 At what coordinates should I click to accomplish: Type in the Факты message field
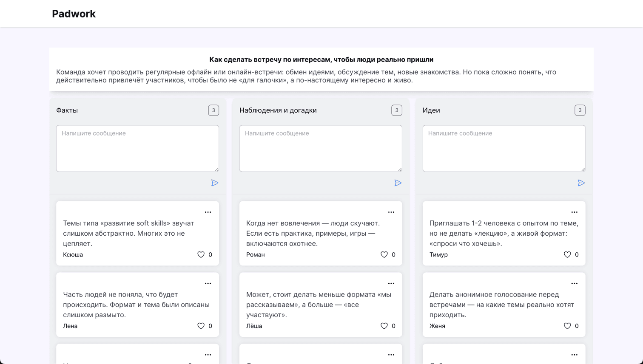click(137, 148)
